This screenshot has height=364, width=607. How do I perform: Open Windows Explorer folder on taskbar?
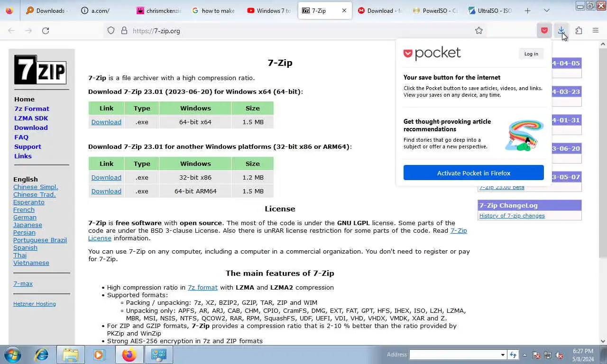(71, 355)
